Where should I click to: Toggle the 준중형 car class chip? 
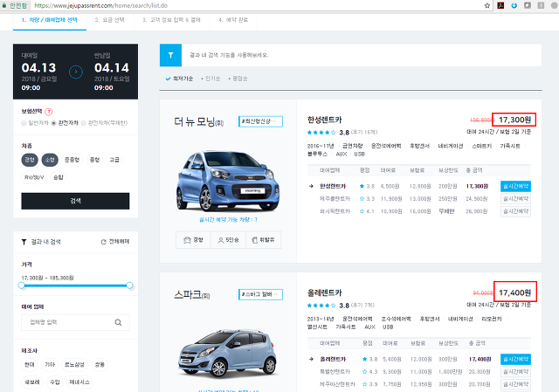point(72,160)
